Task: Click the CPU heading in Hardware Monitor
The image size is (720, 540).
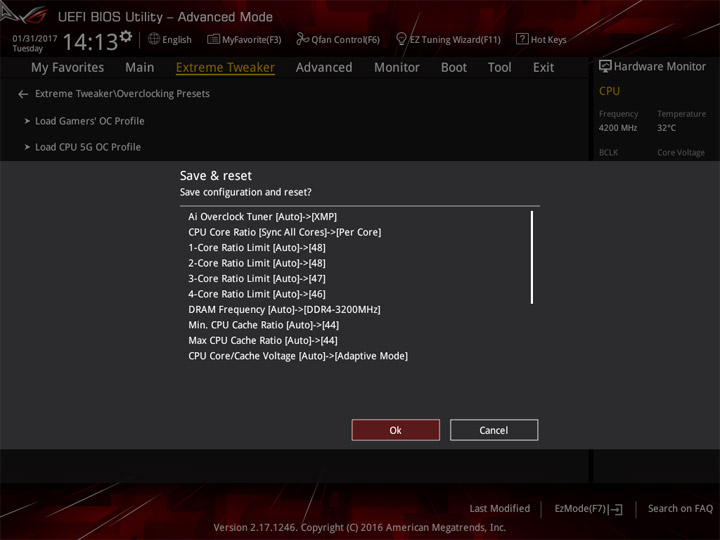Action: pos(609,91)
